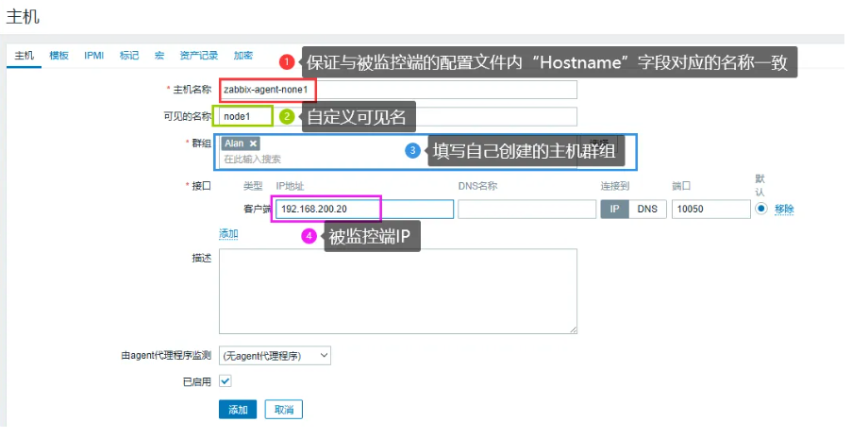This screenshot has height=438, width=868.
Task: Set connection mode to IP
Action: pyautogui.click(x=614, y=210)
